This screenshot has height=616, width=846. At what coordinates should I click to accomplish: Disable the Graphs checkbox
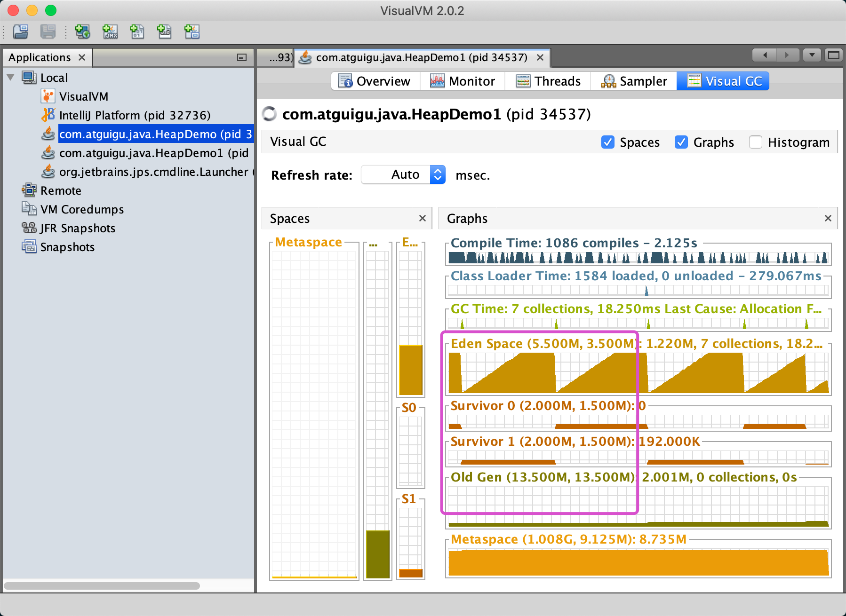click(x=681, y=142)
